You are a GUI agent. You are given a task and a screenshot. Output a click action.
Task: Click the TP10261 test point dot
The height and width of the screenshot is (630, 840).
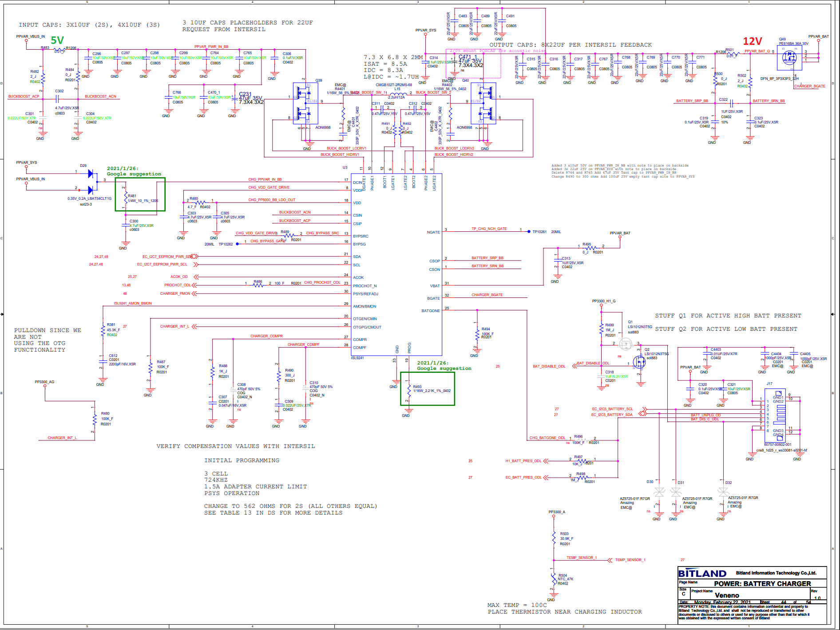click(528, 231)
